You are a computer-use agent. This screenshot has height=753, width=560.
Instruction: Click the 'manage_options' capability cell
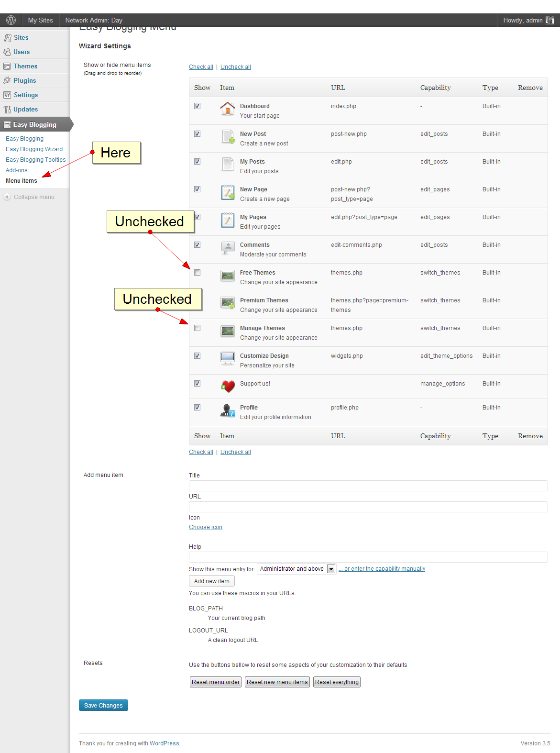point(442,384)
